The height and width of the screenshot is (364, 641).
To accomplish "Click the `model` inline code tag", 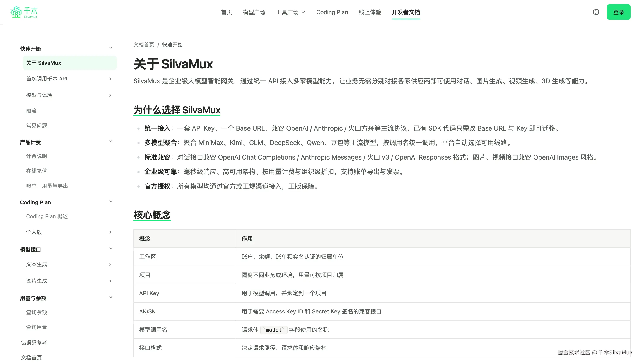I will click(x=274, y=330).
